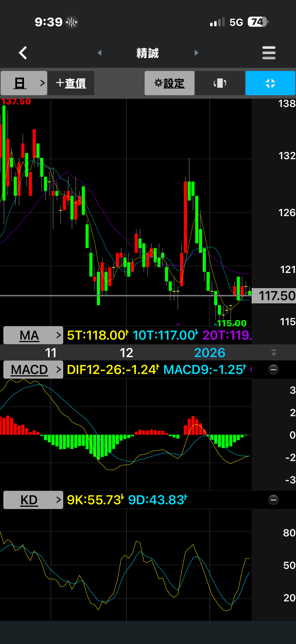The width and height of the screenshot is (296, 644).
Task: Open the hamburger menu
Action: pyautogui.click(x=269, y=53)
